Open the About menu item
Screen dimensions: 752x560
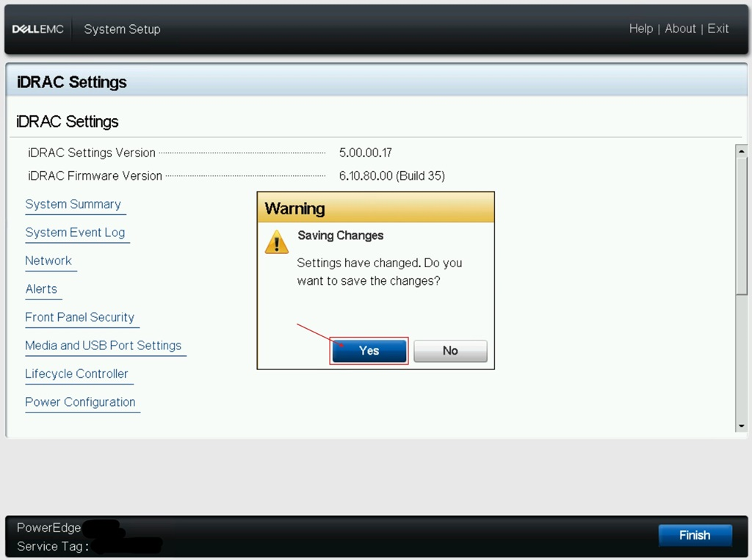click(680, 29)
